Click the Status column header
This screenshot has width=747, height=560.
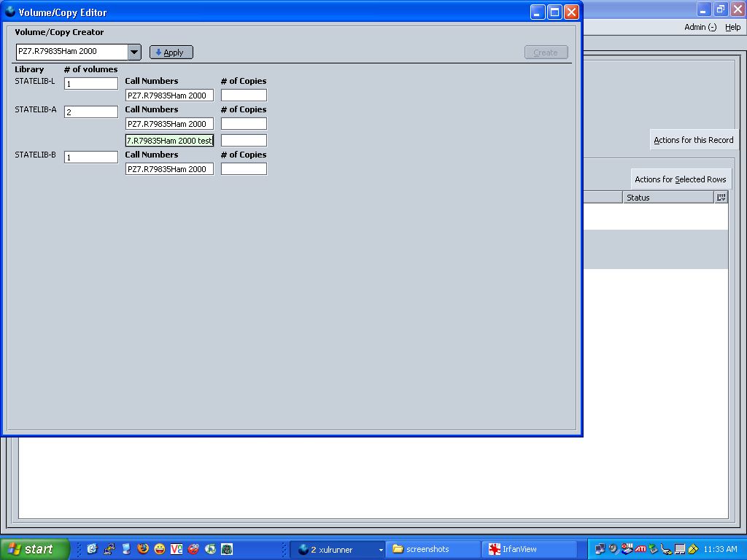coord(667,198)
